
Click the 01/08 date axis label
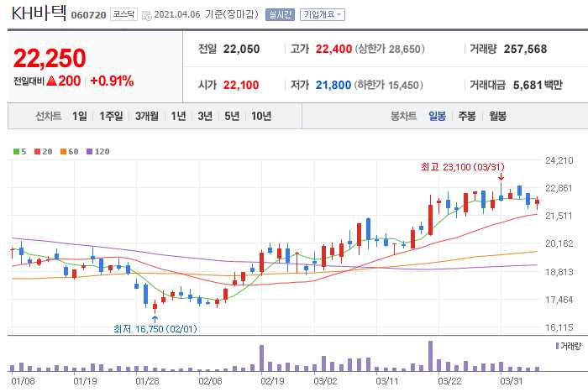[x=23, y=381]
